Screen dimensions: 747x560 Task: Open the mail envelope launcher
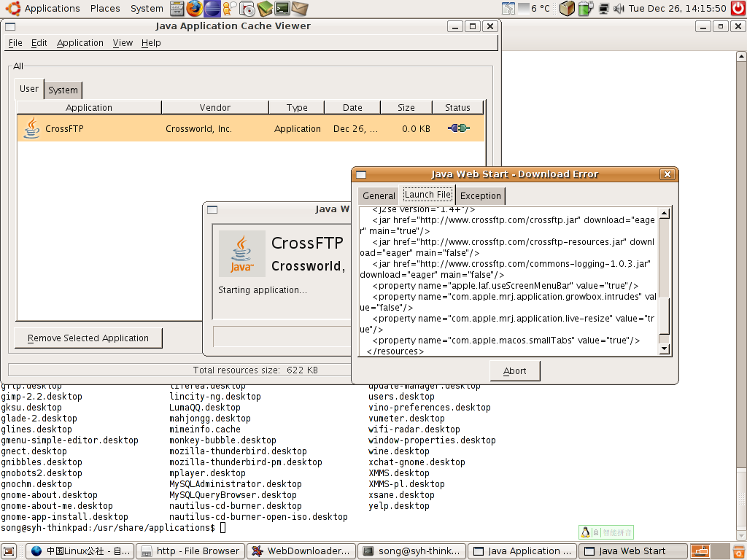tap(300, 8)
